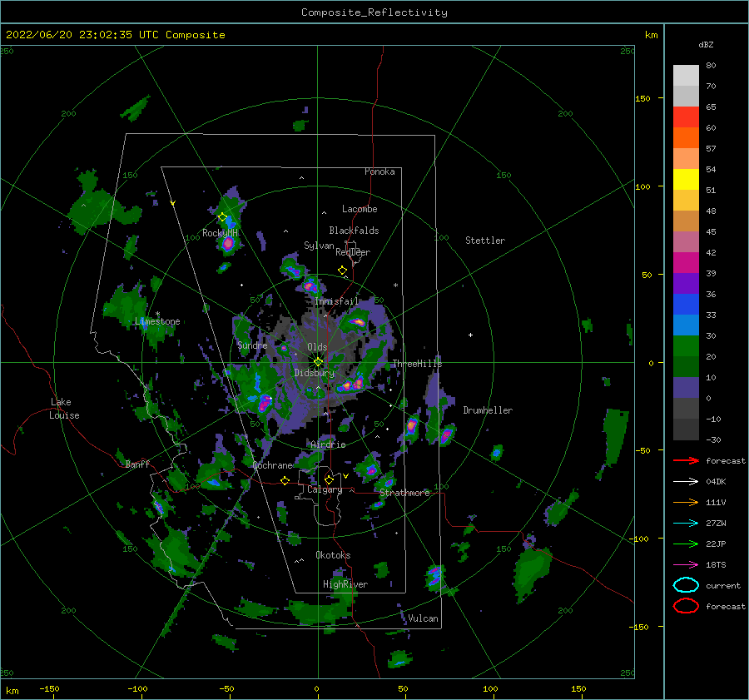Click the yellow radar site marker at Didsbury
Viewport: 749px width, 700px height.
click(319, 362)
